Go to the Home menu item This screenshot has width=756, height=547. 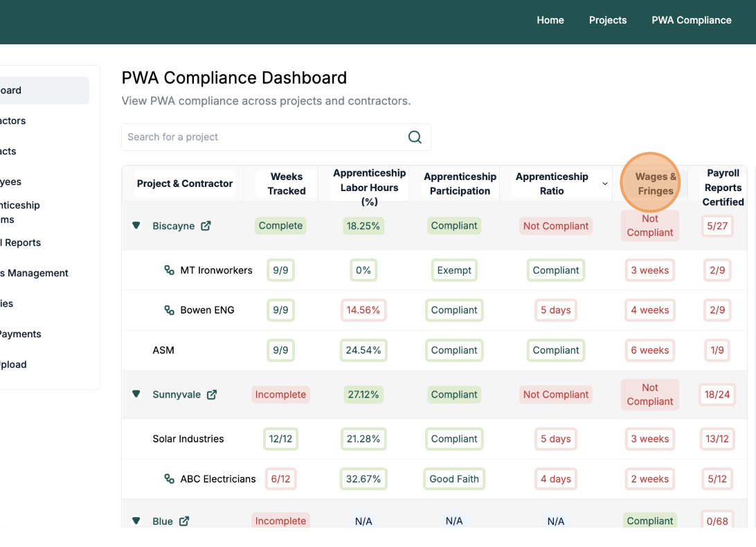550,20
